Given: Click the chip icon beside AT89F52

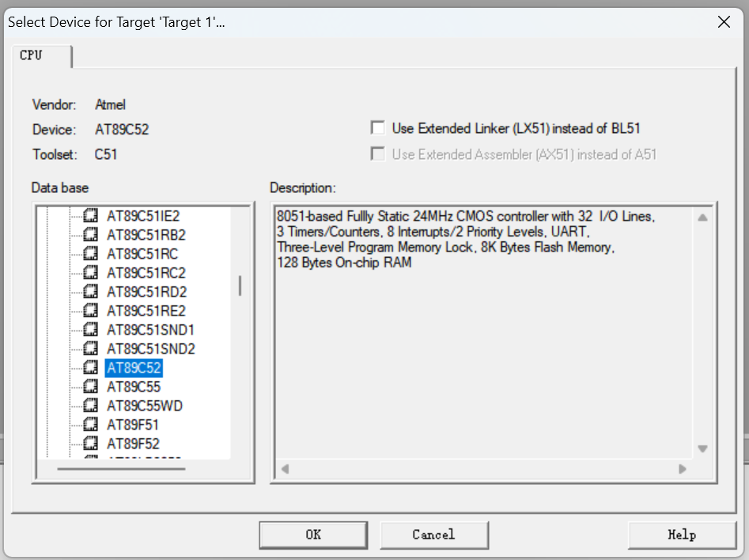Looking at the screenshot, I should click(x=90, y=444).
